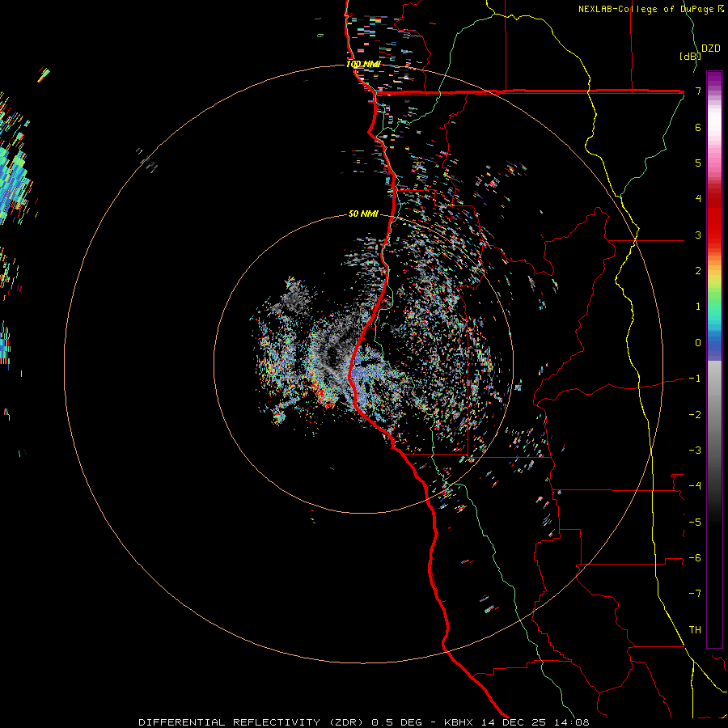Click the -1 value on color scale
Screen dimensions: 728x728
pos(695,379)
